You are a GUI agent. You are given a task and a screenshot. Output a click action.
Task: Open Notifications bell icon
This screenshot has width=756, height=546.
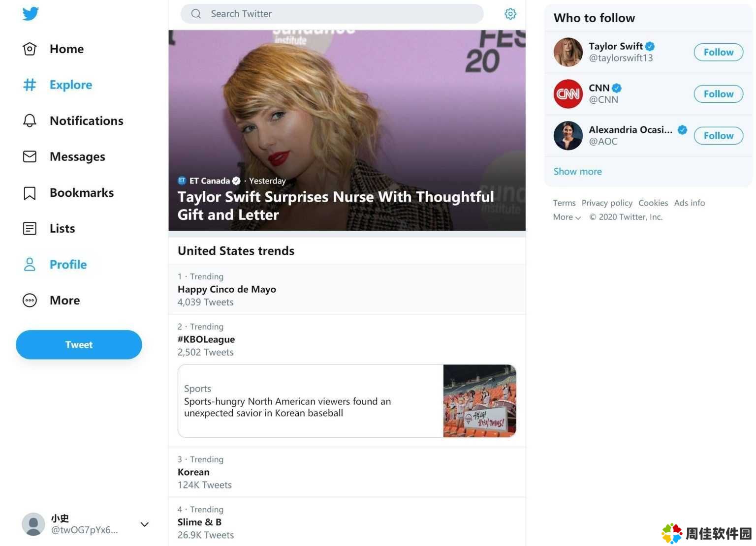(x=30, y=121)
